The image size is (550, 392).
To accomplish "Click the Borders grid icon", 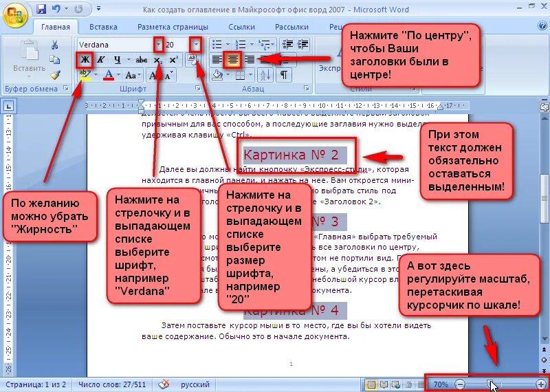I will tap(240, 75).
